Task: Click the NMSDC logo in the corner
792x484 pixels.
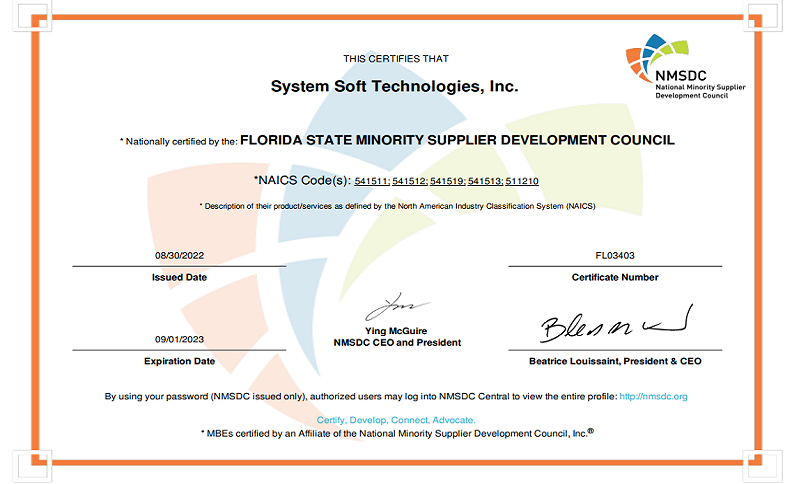Action: [x=685, y=66]
